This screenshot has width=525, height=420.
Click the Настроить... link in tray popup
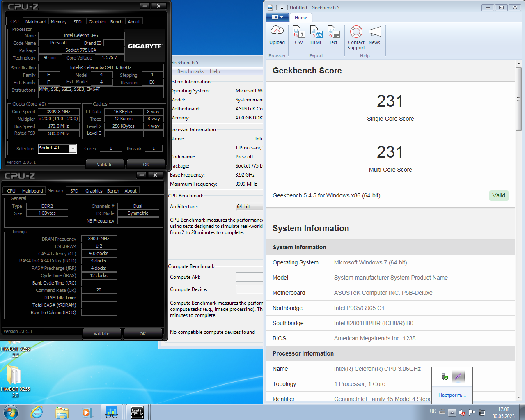(x=452, y=395)
